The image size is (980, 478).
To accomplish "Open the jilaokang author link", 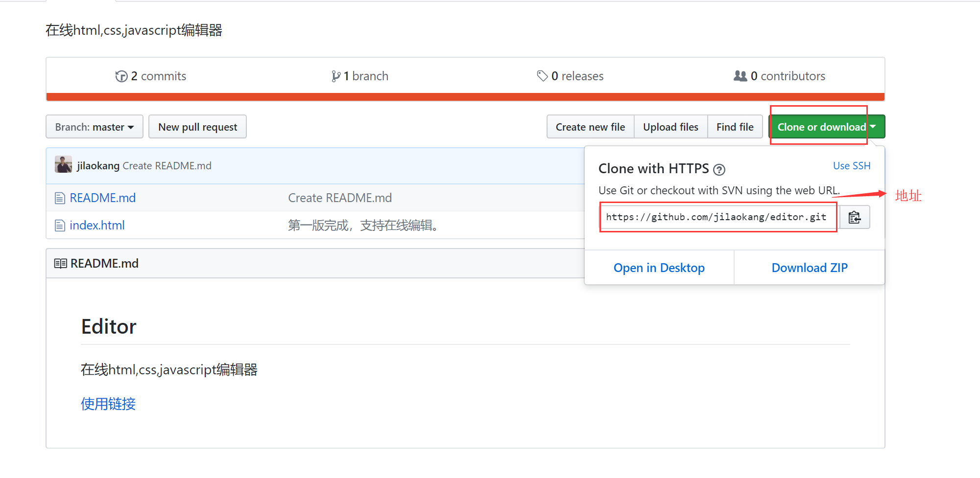I will point(98,166).
